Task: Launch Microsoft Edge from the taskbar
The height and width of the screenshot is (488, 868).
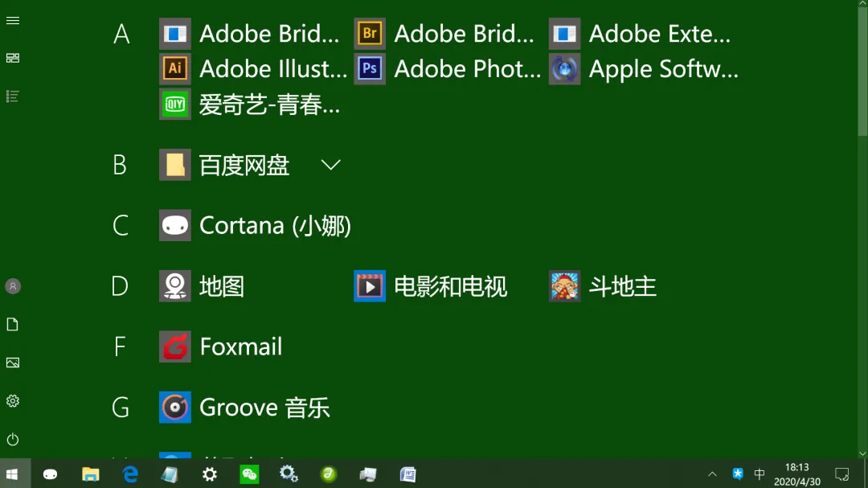Action: (x=130, y=474)
